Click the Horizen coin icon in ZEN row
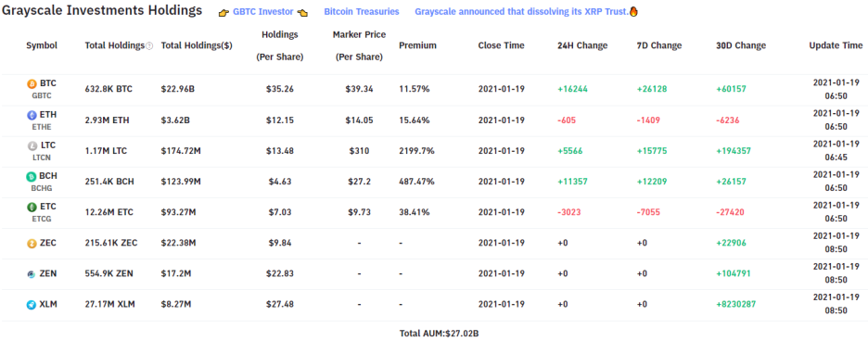 click(x=32, y=274)
